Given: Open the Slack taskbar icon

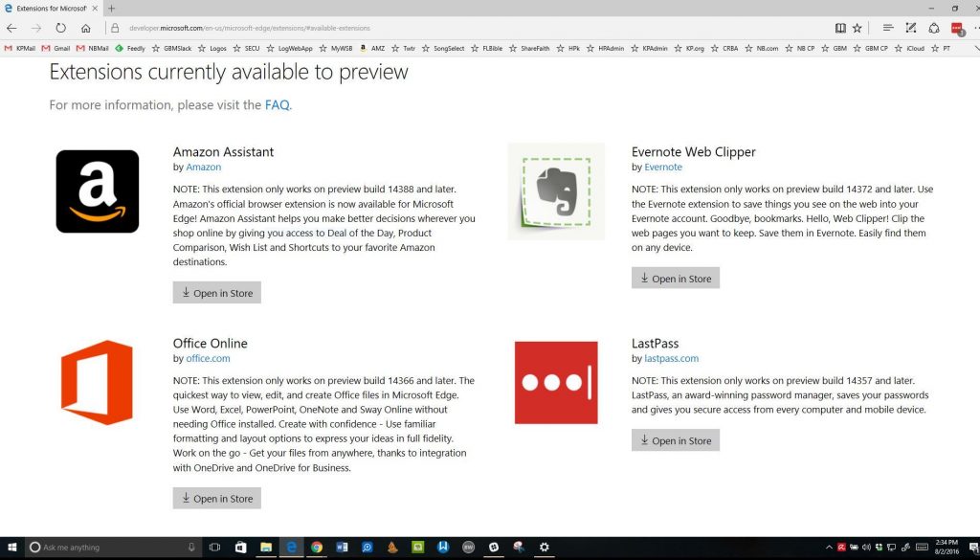Looking at the screenshot, I should [x=494, y=548].
